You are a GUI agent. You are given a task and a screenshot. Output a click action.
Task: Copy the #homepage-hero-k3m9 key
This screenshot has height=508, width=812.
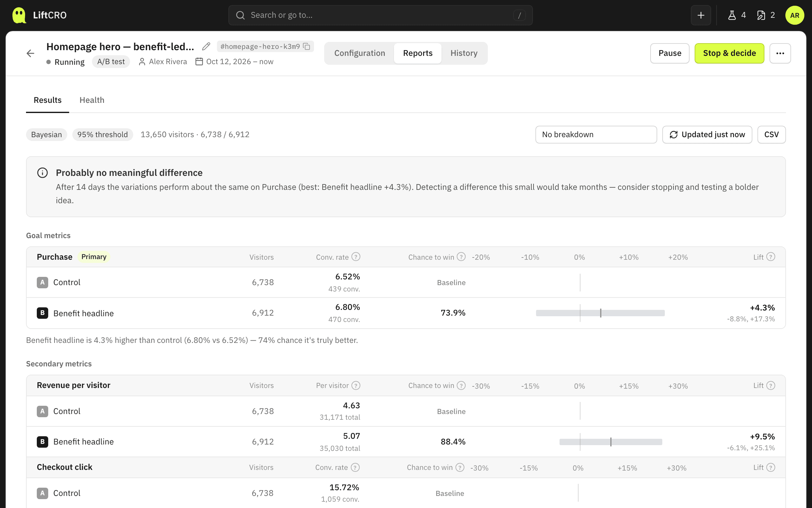coord(306,46)
